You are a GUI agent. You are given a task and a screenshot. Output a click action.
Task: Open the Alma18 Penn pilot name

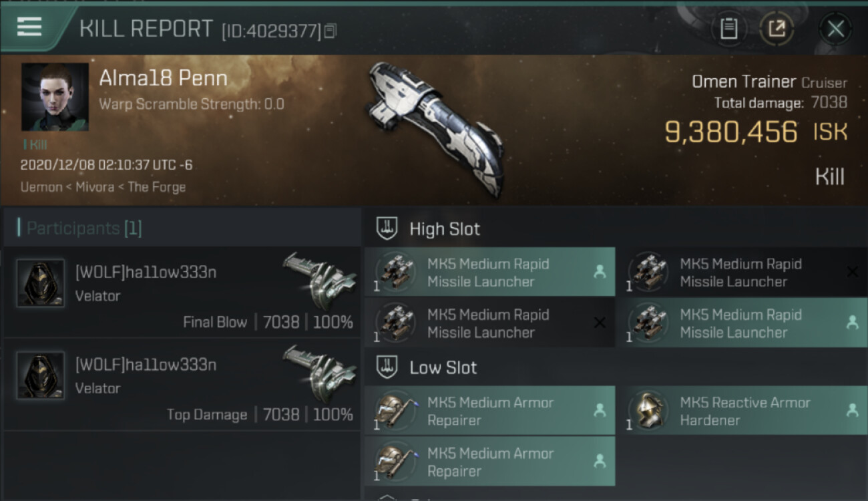(163, 79)
